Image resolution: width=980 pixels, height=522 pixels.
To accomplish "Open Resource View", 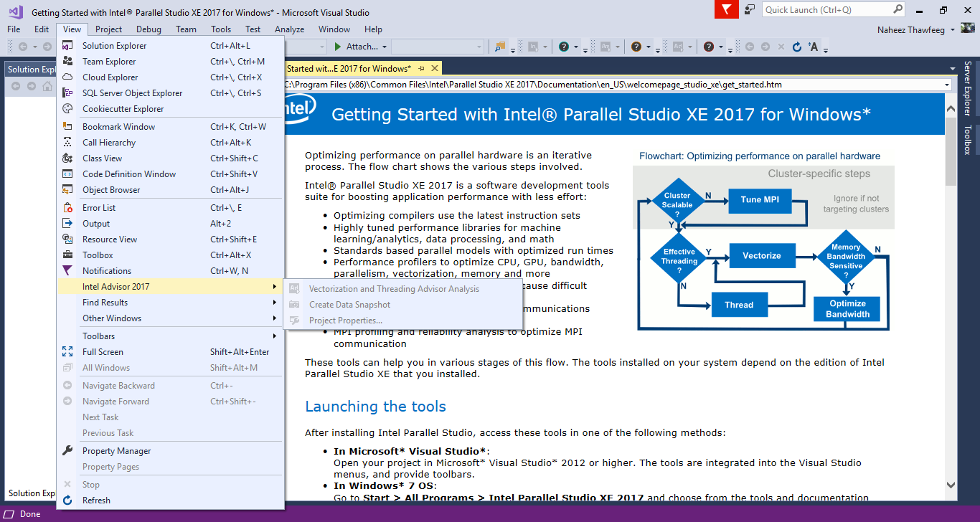I will [170, 239].
